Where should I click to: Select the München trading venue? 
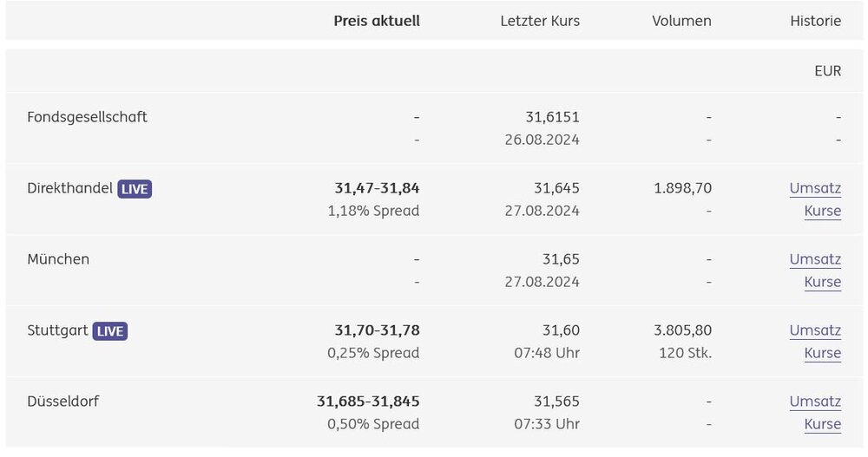[x=58, y=259]
